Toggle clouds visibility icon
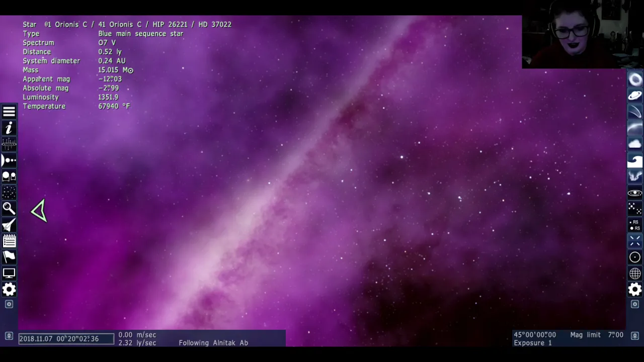This screenshot has width=644, height=362. 635,144
